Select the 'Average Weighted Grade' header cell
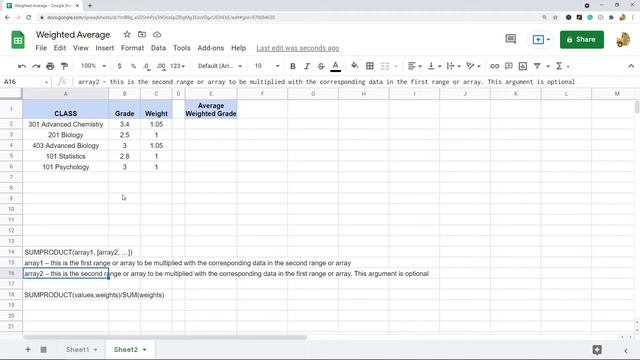Image resolution: width=640 pixels, height=360 pixels. click(x=211, y=109)
